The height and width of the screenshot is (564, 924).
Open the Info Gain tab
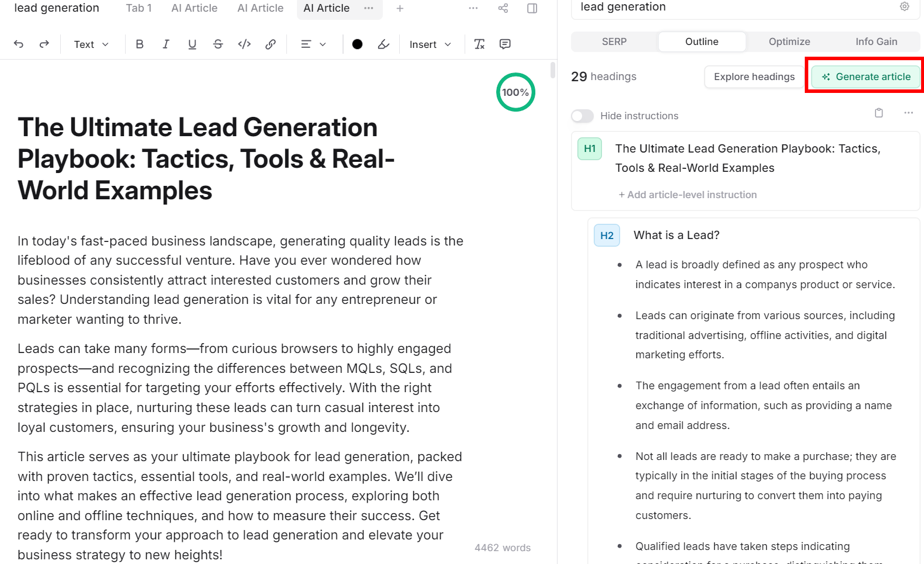pos(876,41)
